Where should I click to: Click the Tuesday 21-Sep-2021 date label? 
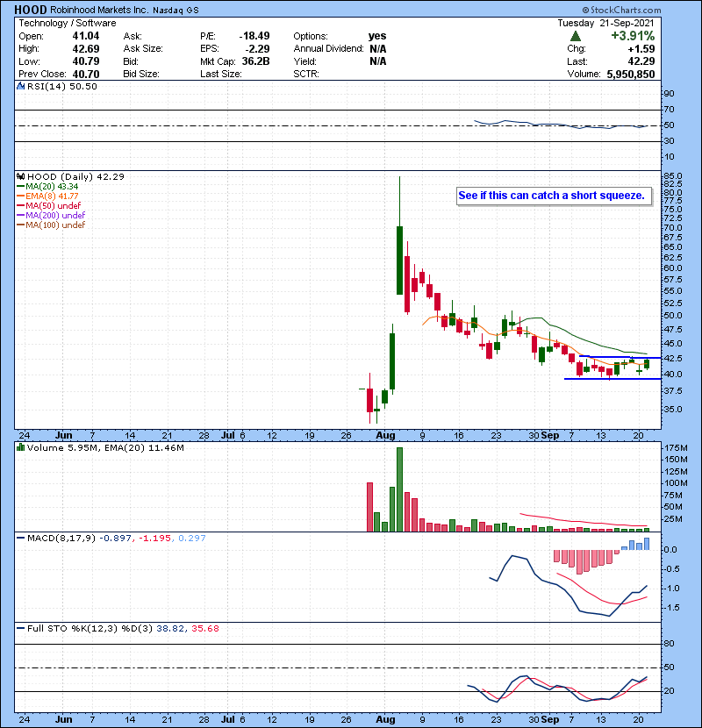coord(605,23)
